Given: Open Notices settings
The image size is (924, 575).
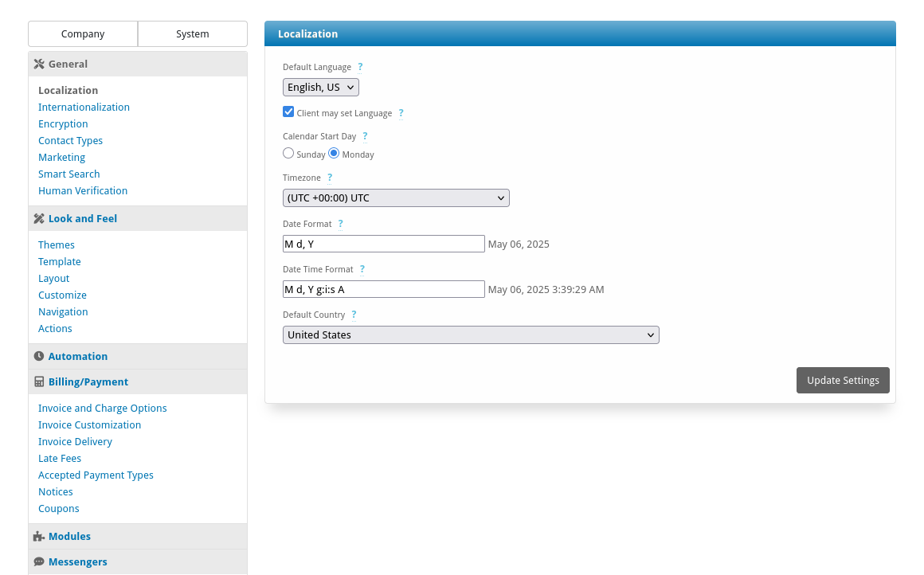Looking at the screenshot, I should 56,492.
